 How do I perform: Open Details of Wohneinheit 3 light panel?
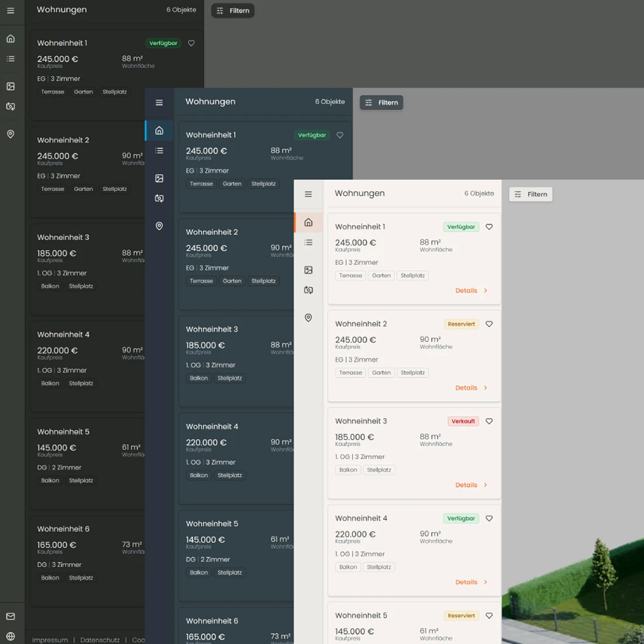pos(471,485)
